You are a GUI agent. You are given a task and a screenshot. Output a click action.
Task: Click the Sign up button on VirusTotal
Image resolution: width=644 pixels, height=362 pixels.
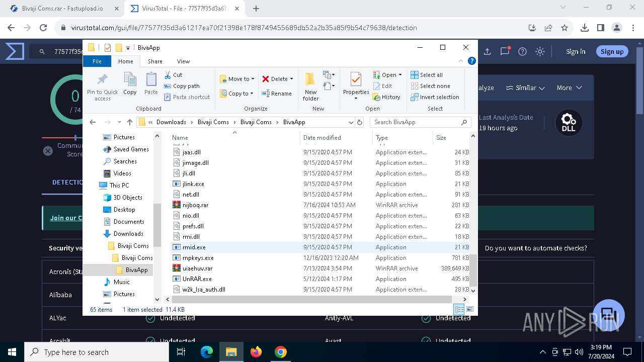[x=612, y=51]
